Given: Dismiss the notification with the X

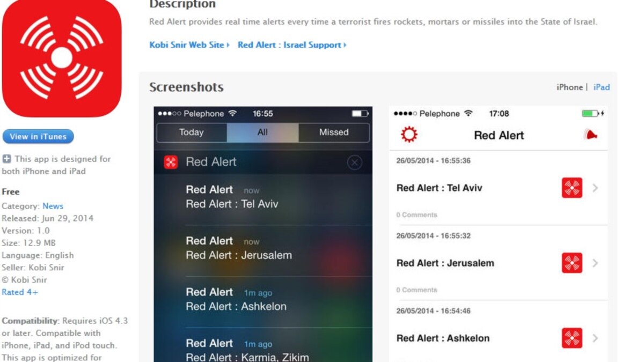Looking at the screenshot, I should (354, 162).
